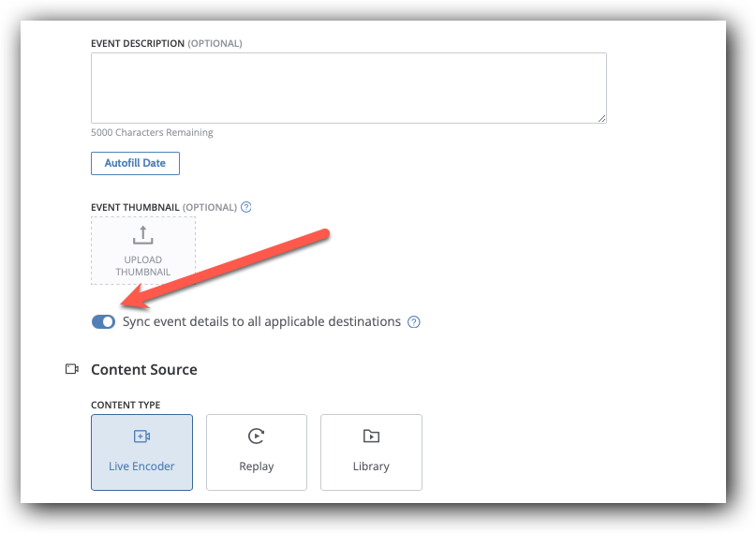
Task: Click the Content Source section heading
Action: point(143,370)
